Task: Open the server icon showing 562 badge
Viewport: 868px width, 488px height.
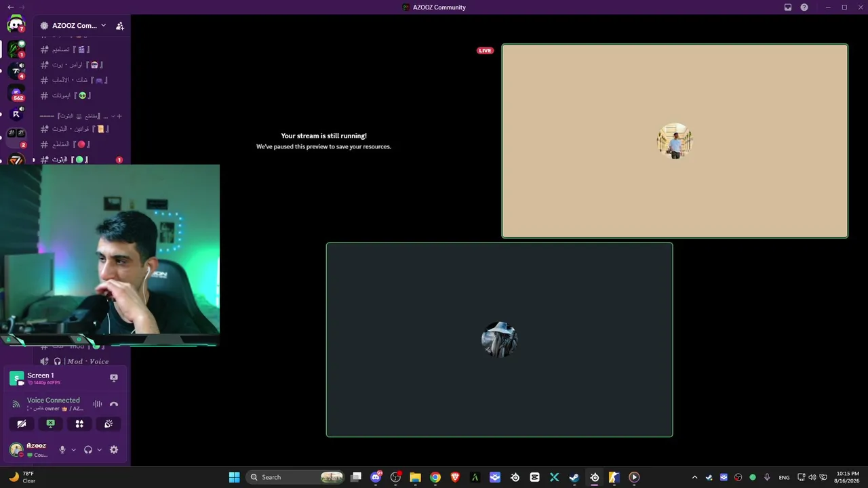Action: (x=16, y=92)
